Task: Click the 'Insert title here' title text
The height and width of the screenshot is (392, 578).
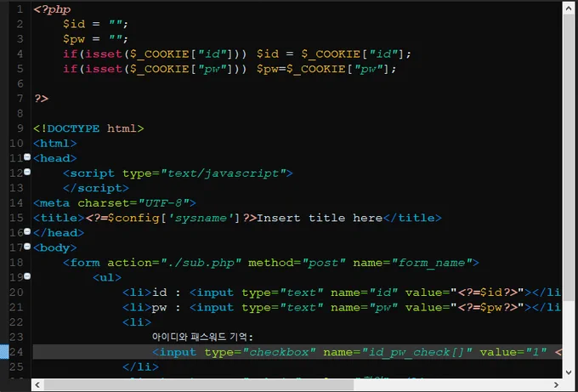Action: point(320,218)
